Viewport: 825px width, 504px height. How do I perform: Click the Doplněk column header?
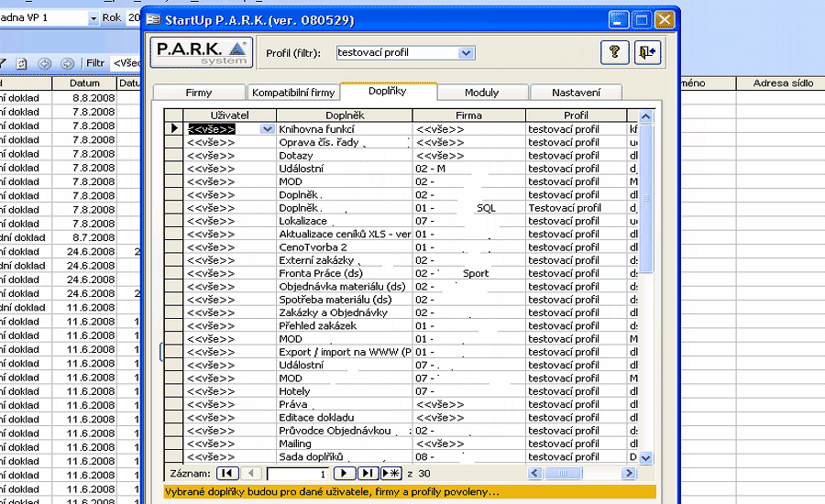(345, 115)
